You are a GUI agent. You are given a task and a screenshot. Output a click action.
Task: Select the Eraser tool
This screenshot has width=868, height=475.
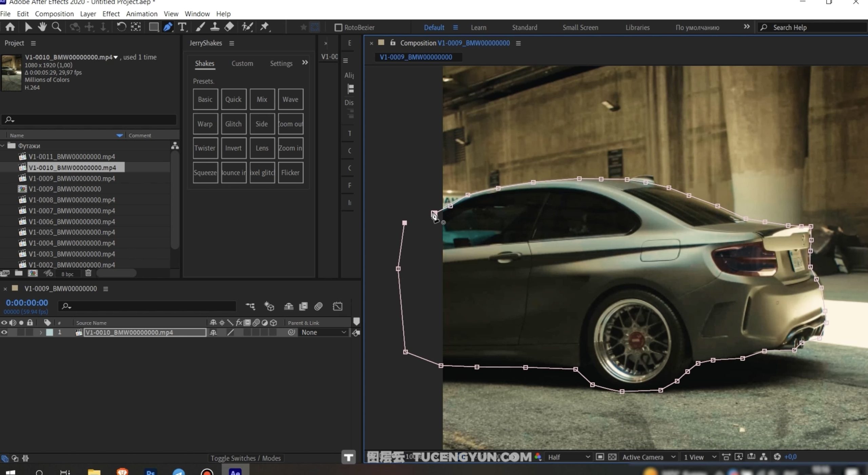(x=229, y=27)
